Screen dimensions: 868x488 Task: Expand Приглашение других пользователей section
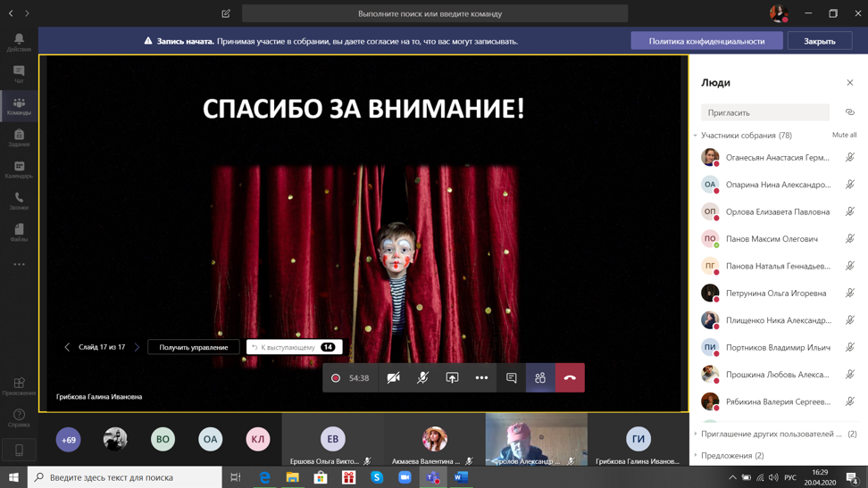coord(696,434)
